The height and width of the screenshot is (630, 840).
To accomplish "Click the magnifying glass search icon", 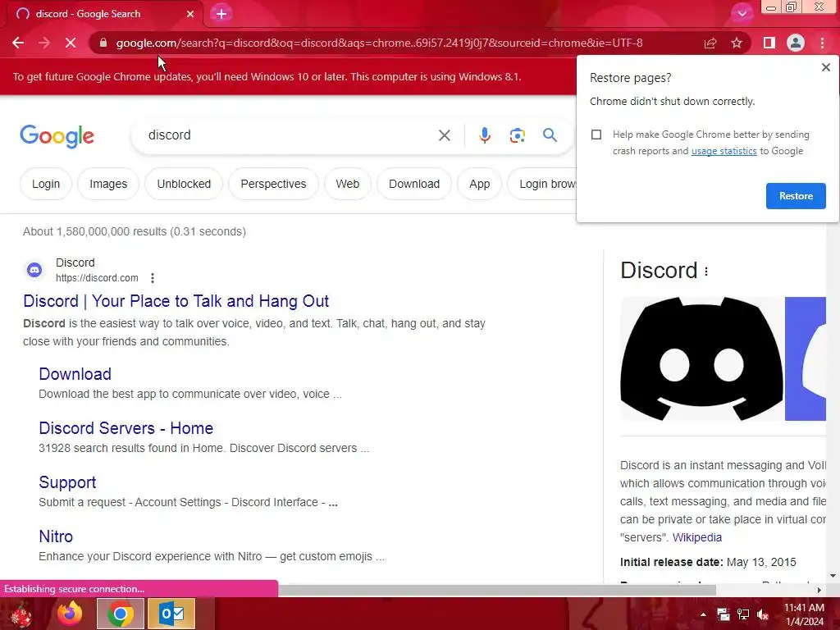I will click(550, 135).
